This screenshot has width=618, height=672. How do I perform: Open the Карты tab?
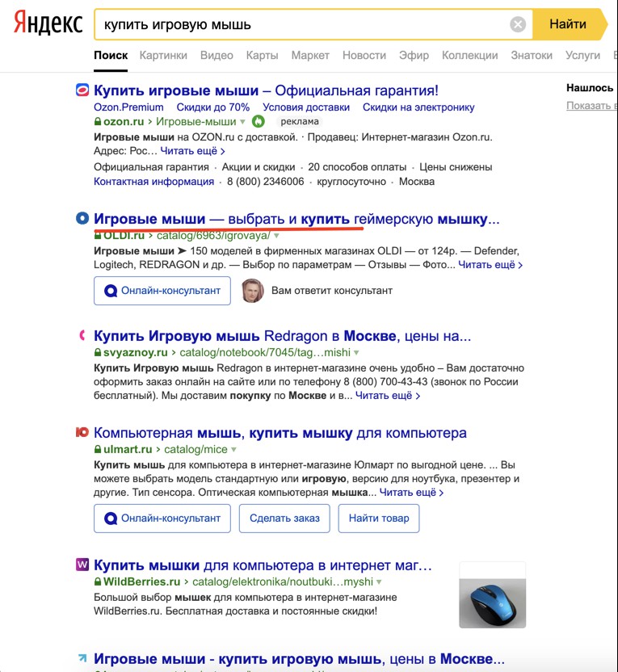262,55
